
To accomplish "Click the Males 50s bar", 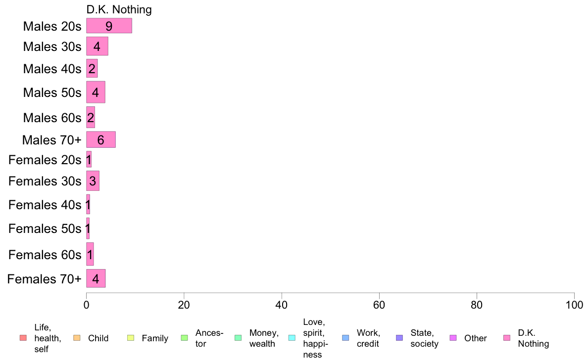I will 96,92.
